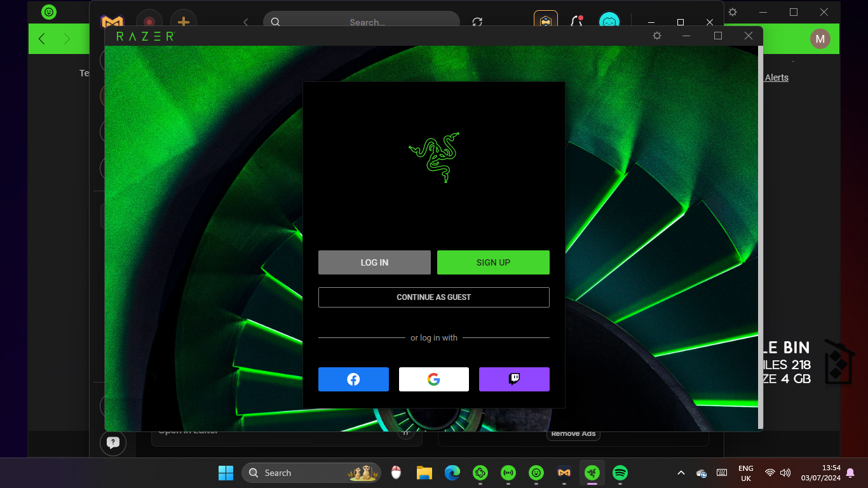868x488 pixels.
Task: Click back arrow in the green header window
Action: [x=42, y=39]
